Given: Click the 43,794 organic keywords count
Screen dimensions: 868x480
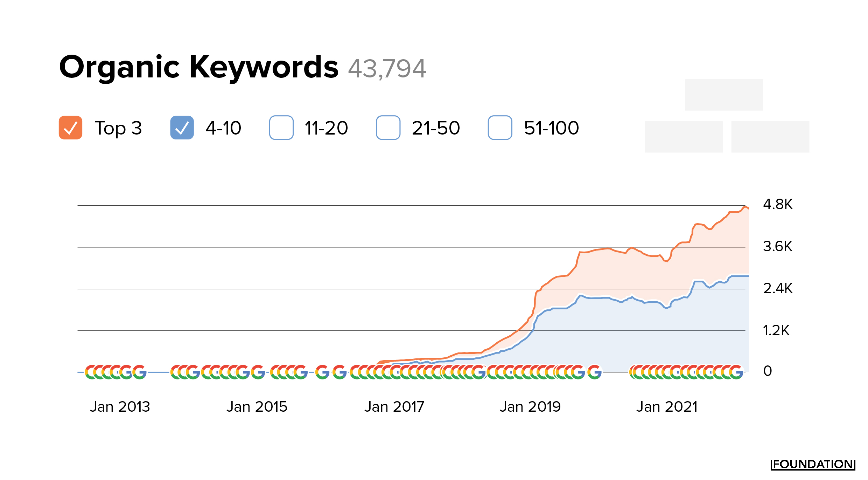Looking at the screenshot, I should tap(387, 68).
